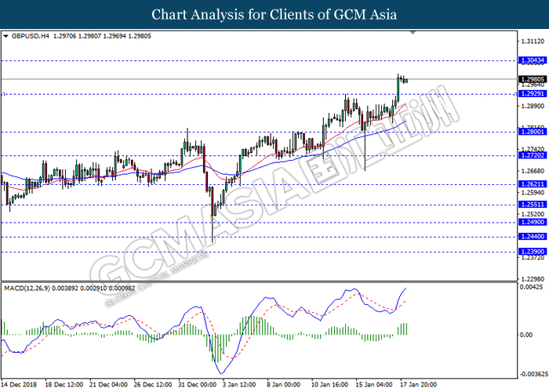The height and width of the screenshot is (392, 549).
Task: Click the GBPUSD,H4 chart title text
Action: pos(31,36)
